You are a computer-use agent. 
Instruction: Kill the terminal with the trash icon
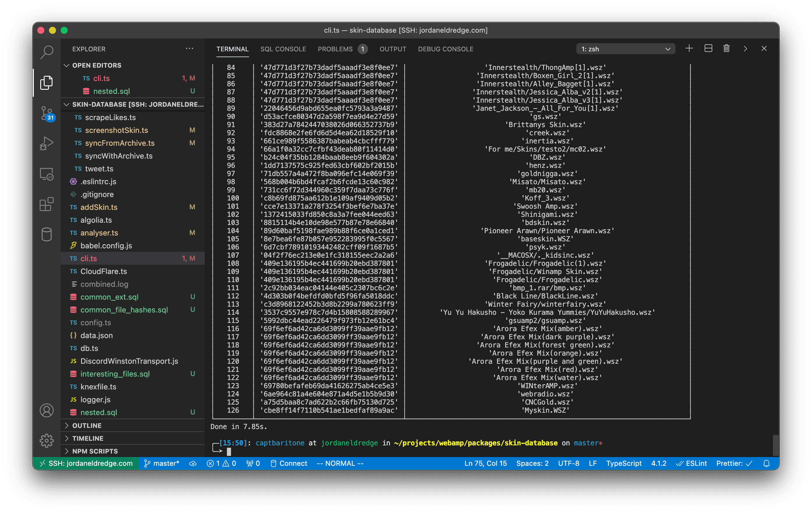point(726,49)
